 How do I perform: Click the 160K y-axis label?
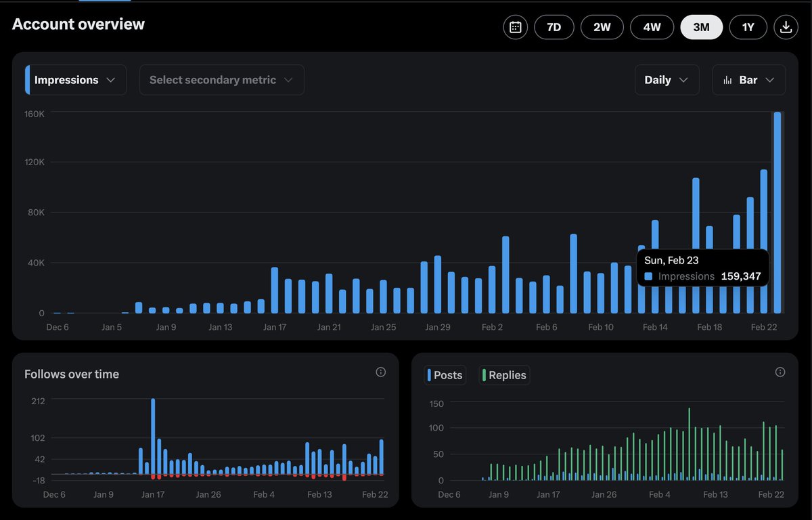pyautogui.click(x=34, y=114)
